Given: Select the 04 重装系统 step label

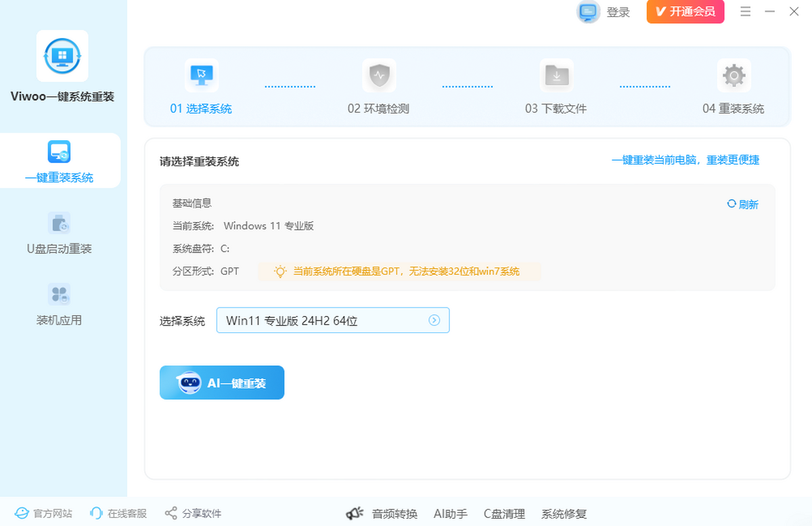Looking at the screenshot, I should click(734, 108).
